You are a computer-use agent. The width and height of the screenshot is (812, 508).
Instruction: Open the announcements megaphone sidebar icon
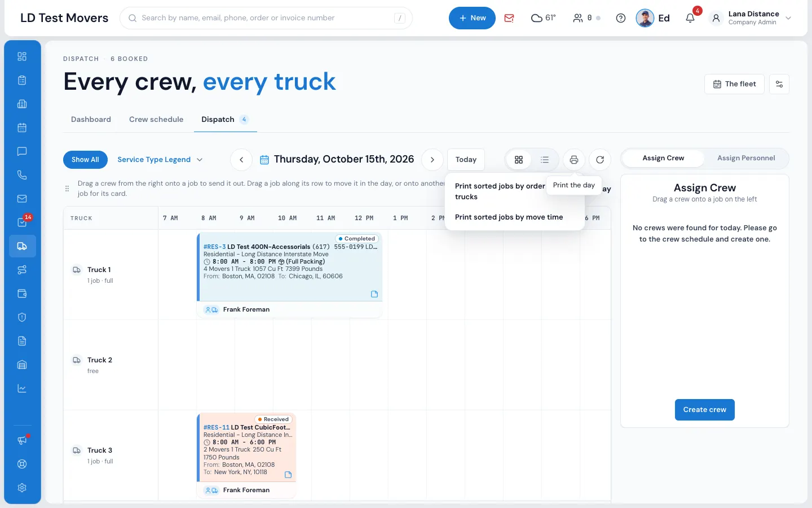pos(22,440)
